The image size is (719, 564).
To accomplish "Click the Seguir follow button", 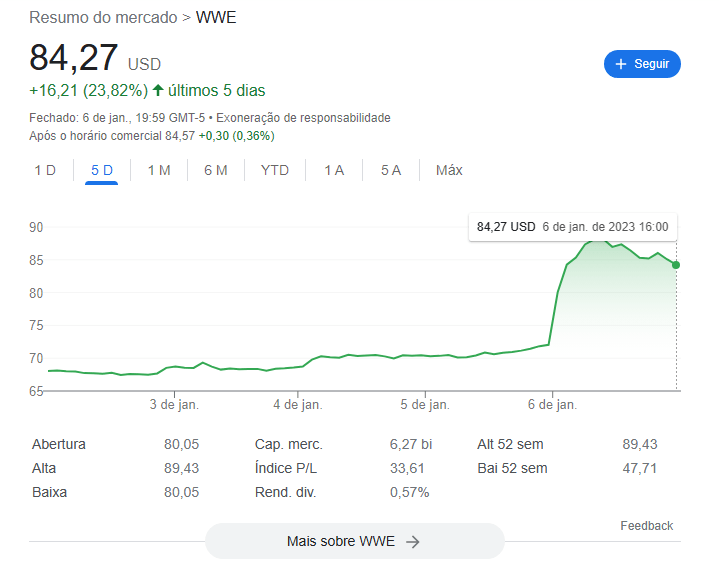I will [x=642, y=64].
